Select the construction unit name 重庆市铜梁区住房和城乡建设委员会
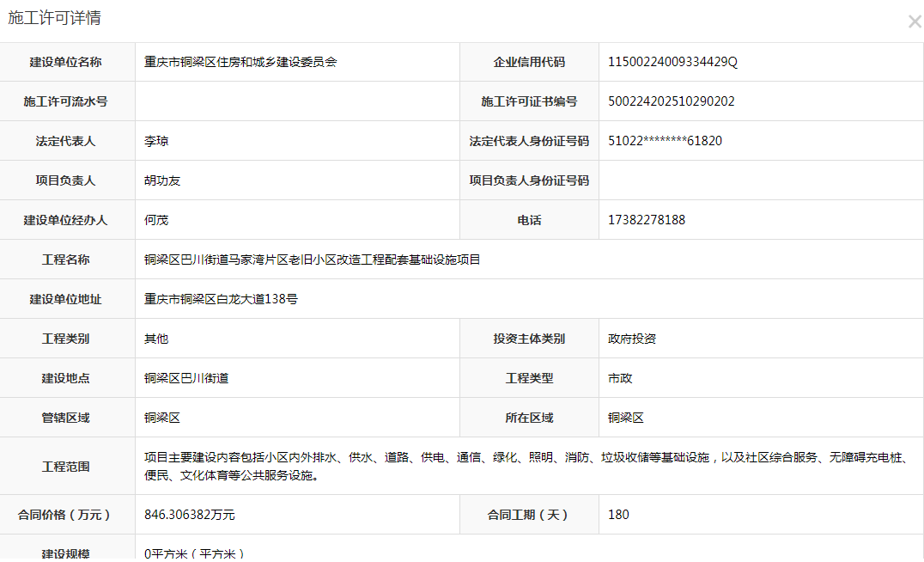Viewport: 924px width, 562px height. point(240,62)
